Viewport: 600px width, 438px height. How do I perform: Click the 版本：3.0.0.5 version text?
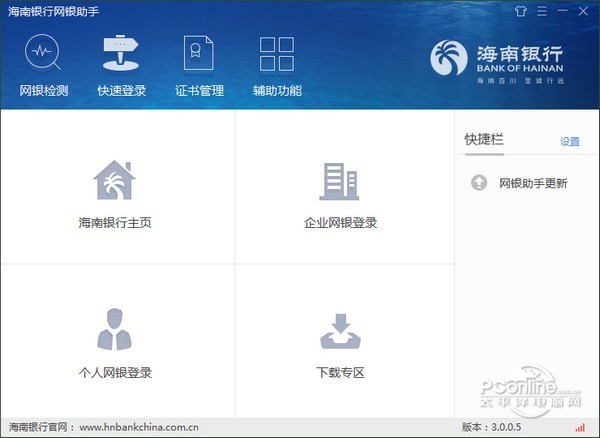(x=491, y=427)
